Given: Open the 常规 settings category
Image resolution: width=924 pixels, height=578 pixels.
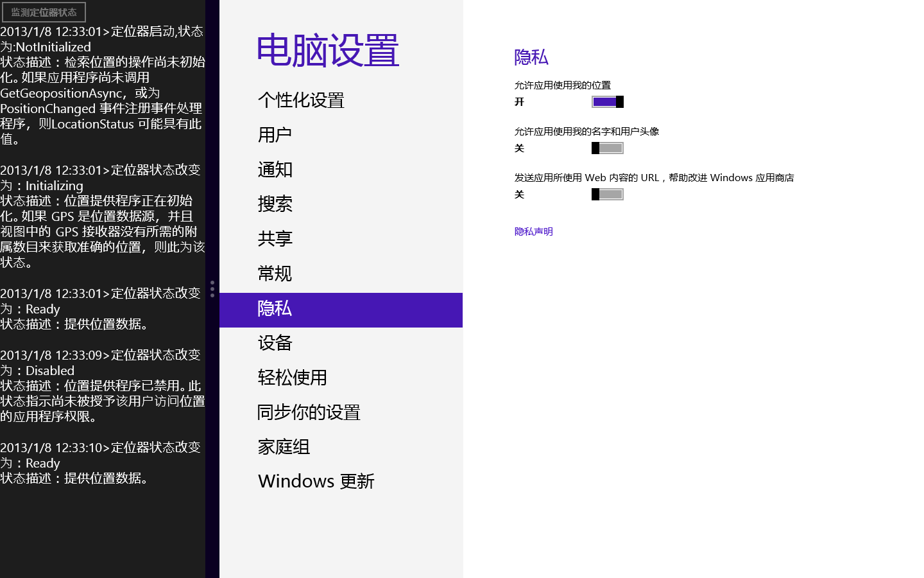Looking at the screenshot, I should [x=341, y=274].
